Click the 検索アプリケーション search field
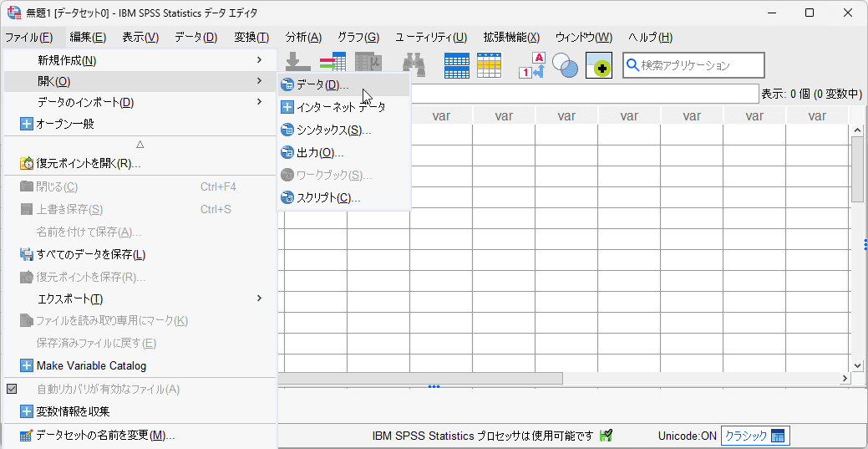This screenshot has width=868, height=449. click(x=693, y=65)
